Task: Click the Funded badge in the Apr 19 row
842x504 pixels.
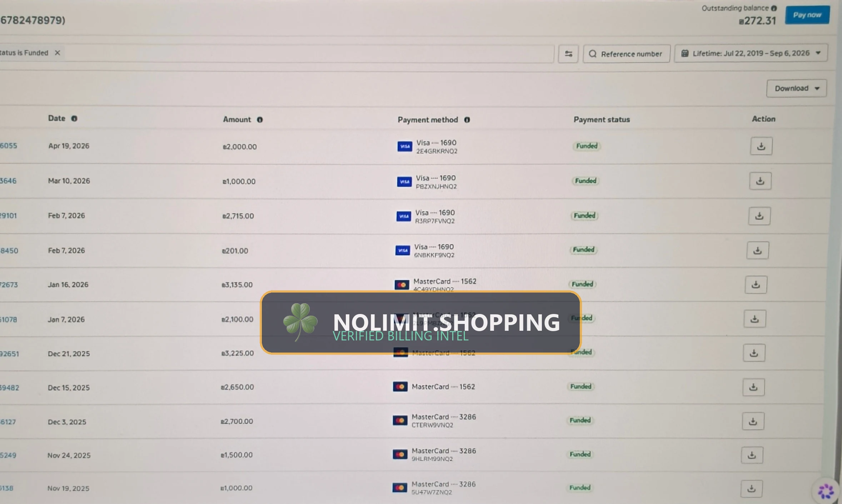Action: coord(587,146)
